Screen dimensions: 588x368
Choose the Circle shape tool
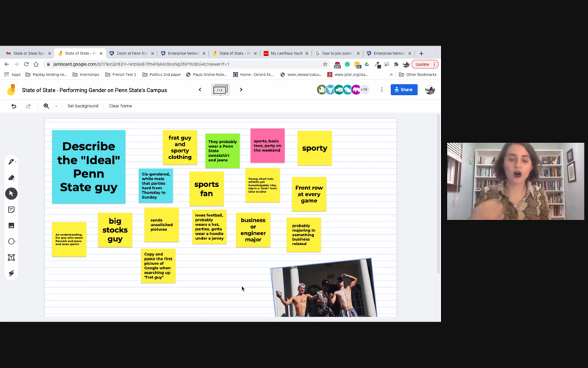pos(11,241)
